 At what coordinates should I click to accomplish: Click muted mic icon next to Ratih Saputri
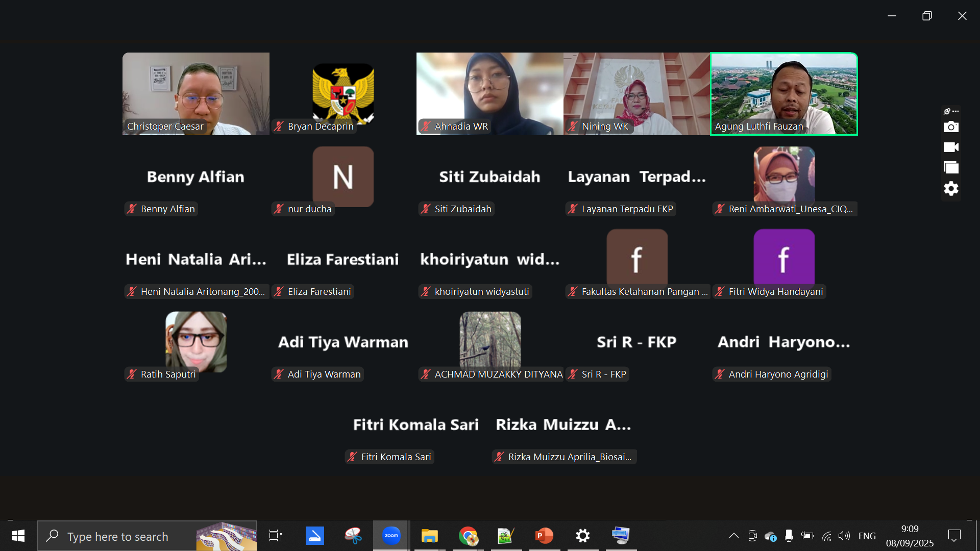click(132, 374)
